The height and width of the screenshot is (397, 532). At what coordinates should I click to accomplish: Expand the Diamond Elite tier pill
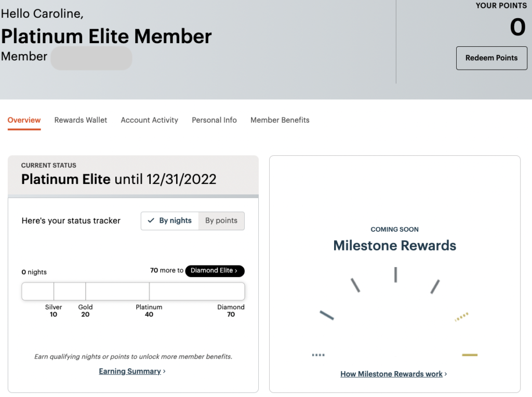[x=215, y=271]
